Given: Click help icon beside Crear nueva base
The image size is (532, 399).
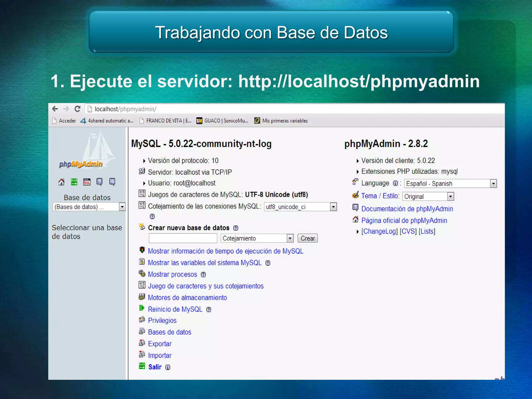Looking at the screenshot, I should click(x=236, y=228).
